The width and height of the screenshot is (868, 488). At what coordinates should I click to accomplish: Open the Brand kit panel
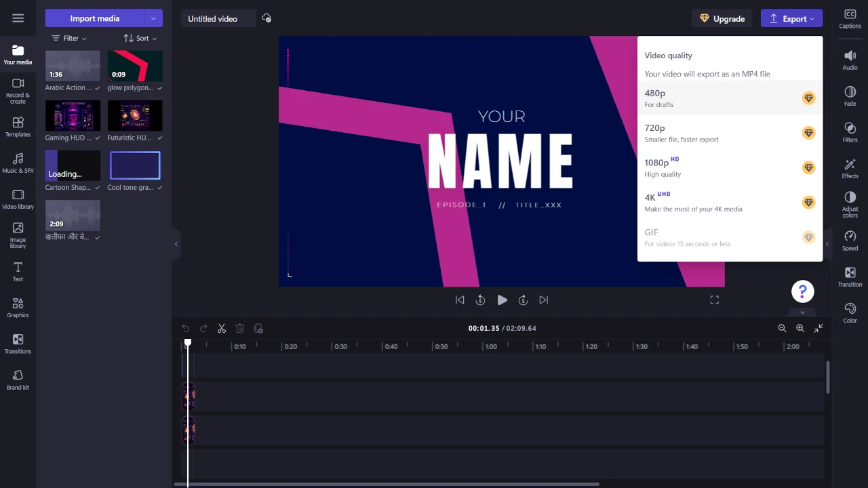coord(18,380)
